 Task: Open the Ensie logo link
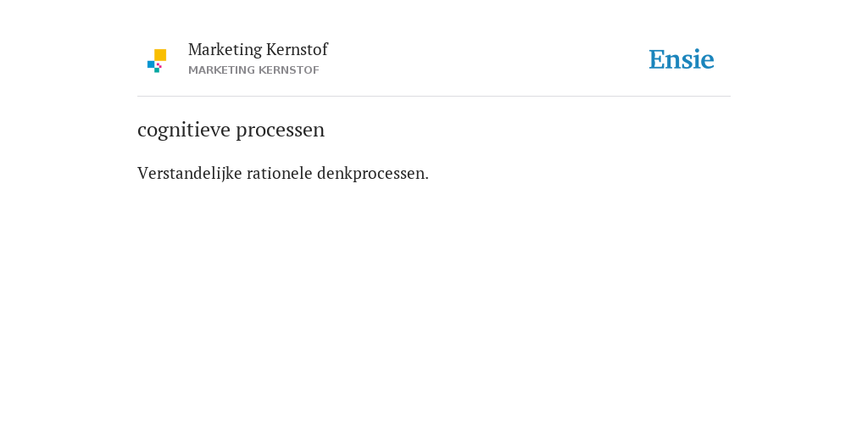[x=682, y=59]
